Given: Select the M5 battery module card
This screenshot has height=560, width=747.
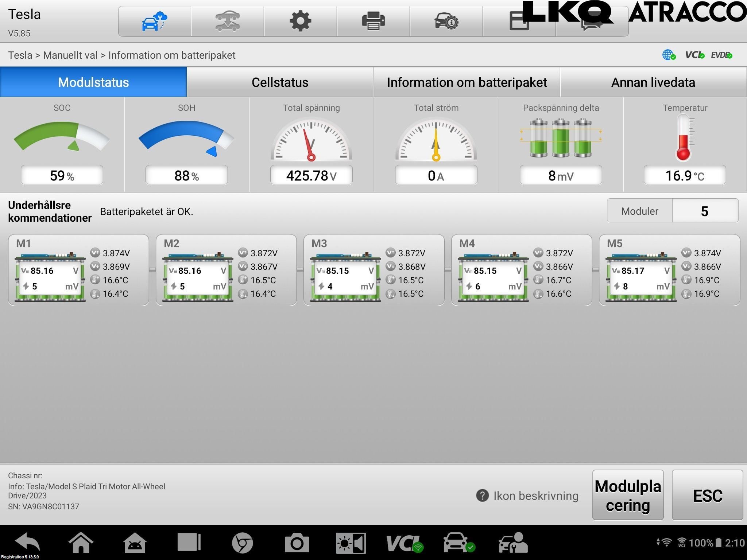Looking at the screenshot, I should pyautogui.click(x=669, y=270).
